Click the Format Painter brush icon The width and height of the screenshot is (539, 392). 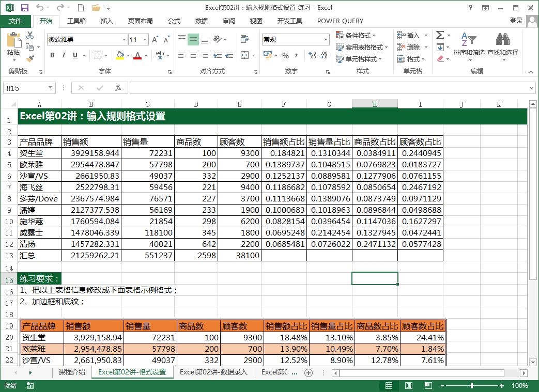coord(30,58)
